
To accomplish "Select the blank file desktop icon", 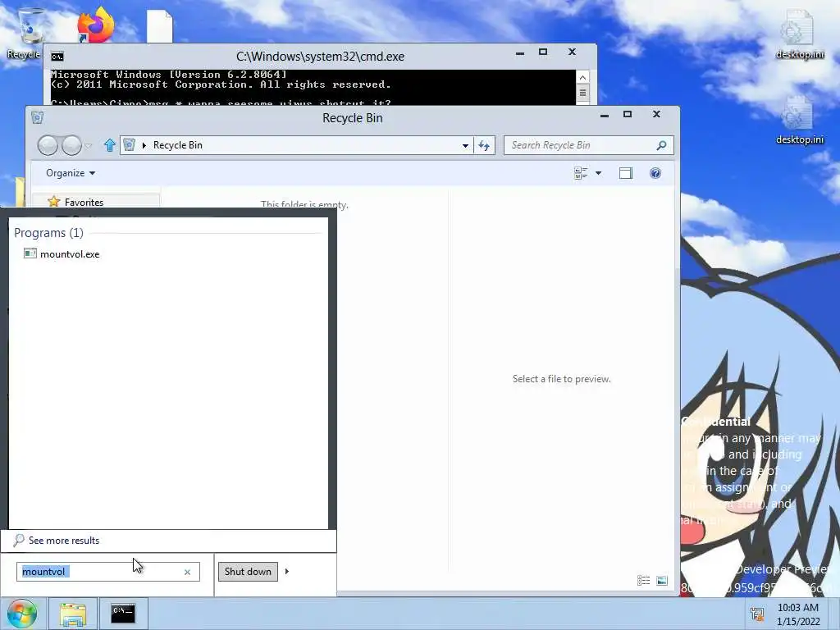I will [160, 26].
